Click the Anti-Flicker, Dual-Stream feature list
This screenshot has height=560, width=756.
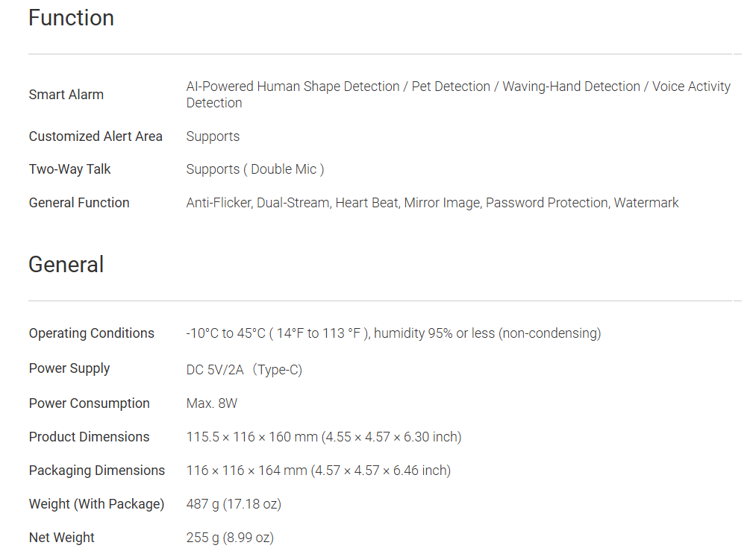point(432,203)
